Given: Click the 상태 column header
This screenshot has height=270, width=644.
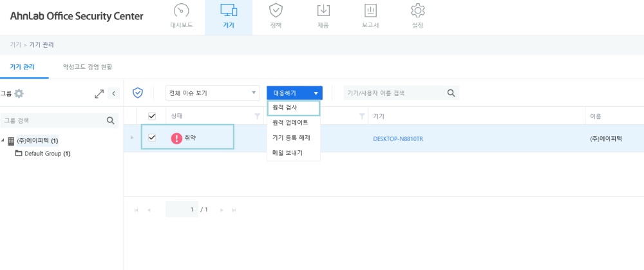Looking at the screenshot, I should [176, 117].
